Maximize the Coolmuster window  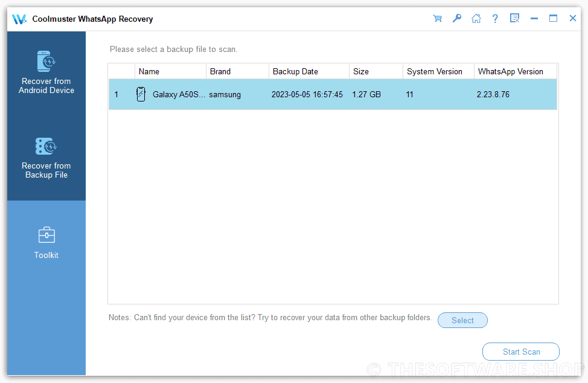[x=553, y=18]
